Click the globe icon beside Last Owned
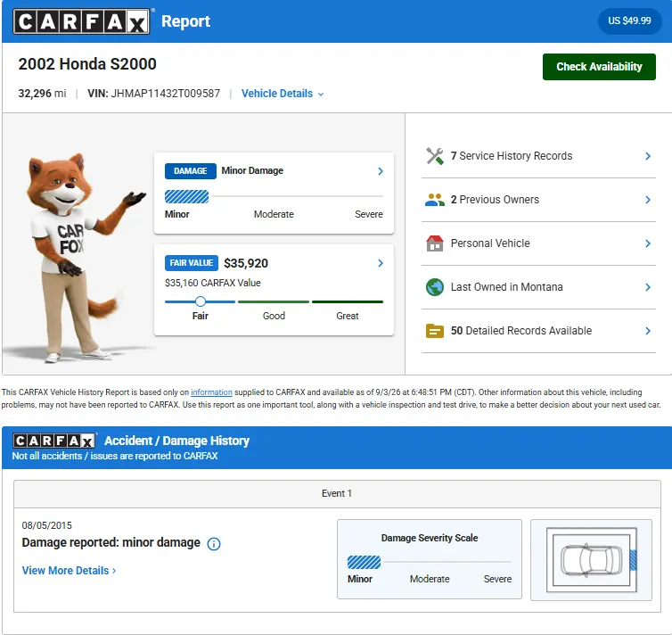This screenshot has width=672, height=635. click(435, 287)
